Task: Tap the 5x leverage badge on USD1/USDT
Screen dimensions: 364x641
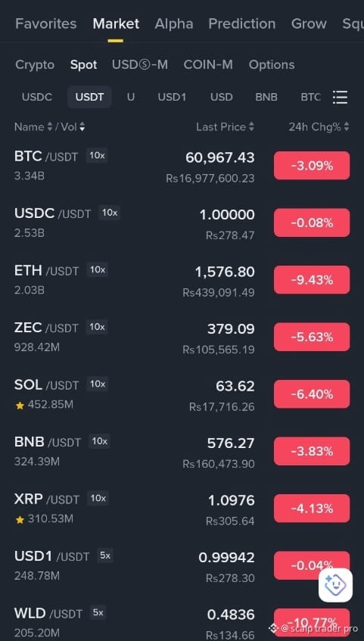Action: 105,556
